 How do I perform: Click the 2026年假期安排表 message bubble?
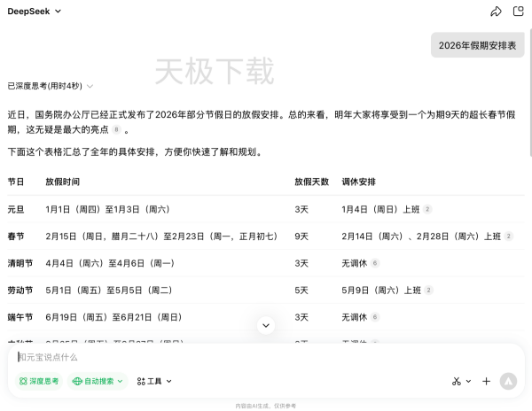pyautogui.click(x=478, y=45)
